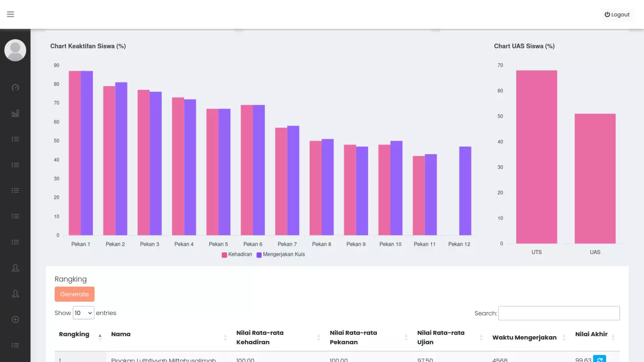Image resolution: width=644 pixels, height=362 pixels.
Task: Toggle the Kehadiran legend series
Action: [237, 255]
